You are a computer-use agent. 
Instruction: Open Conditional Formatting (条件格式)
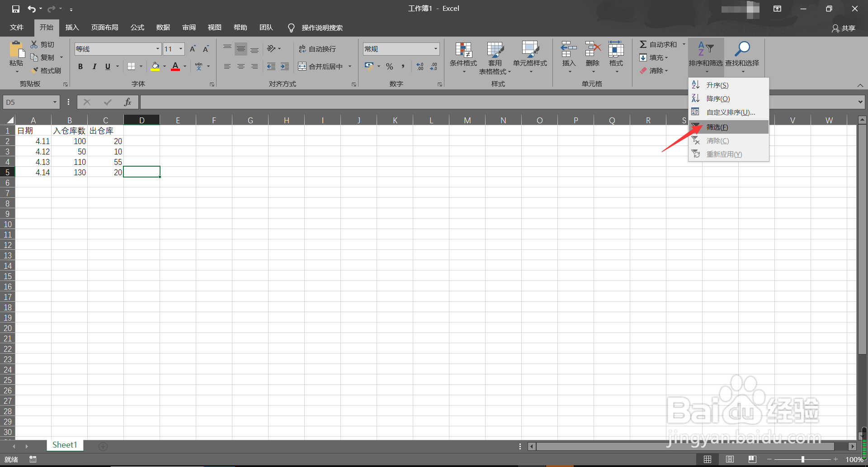point(463,58)
